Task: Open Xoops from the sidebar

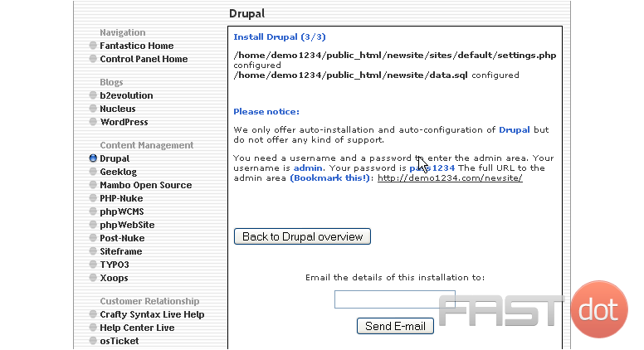Action: (114, 278)
